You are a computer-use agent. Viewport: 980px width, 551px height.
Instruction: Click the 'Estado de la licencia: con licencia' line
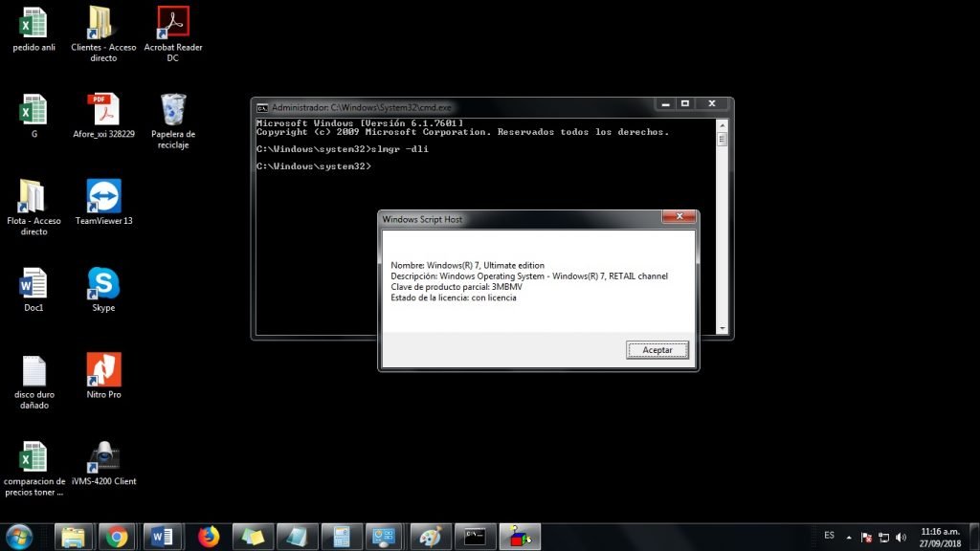pos(453,298)
